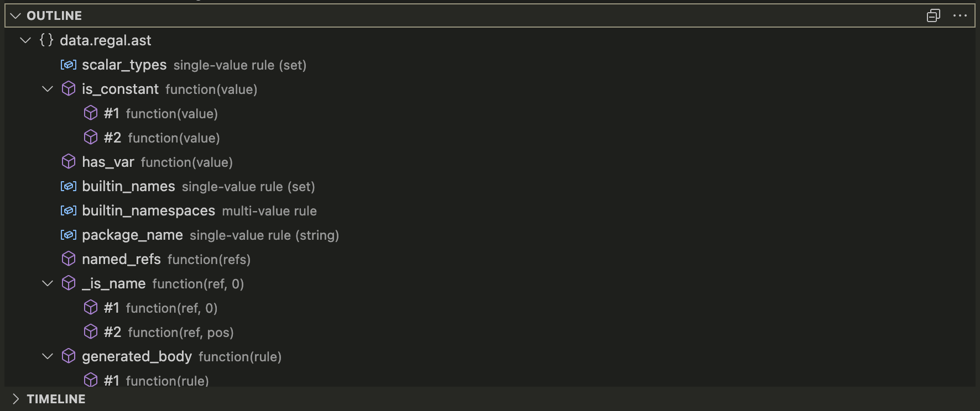
Task: Select the #2 overload under is_constant
Action: click(112, 137)
